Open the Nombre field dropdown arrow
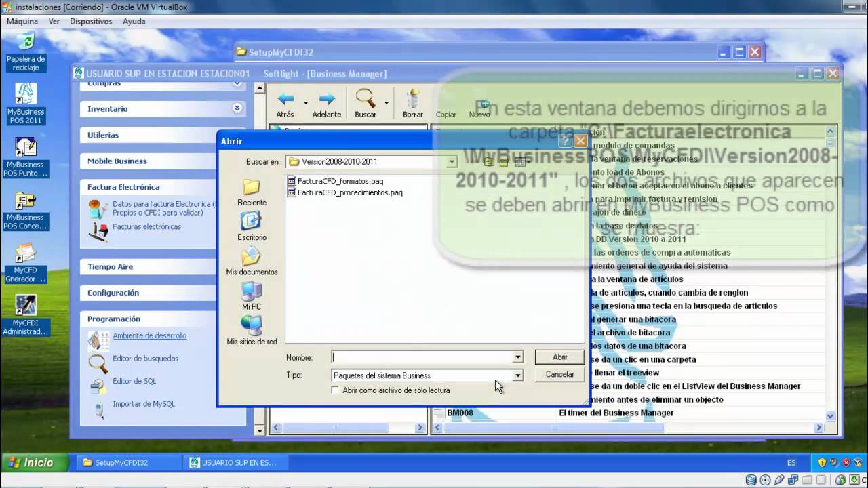Image resolution: width=868 pixels, height=488 pixels. 517,357
